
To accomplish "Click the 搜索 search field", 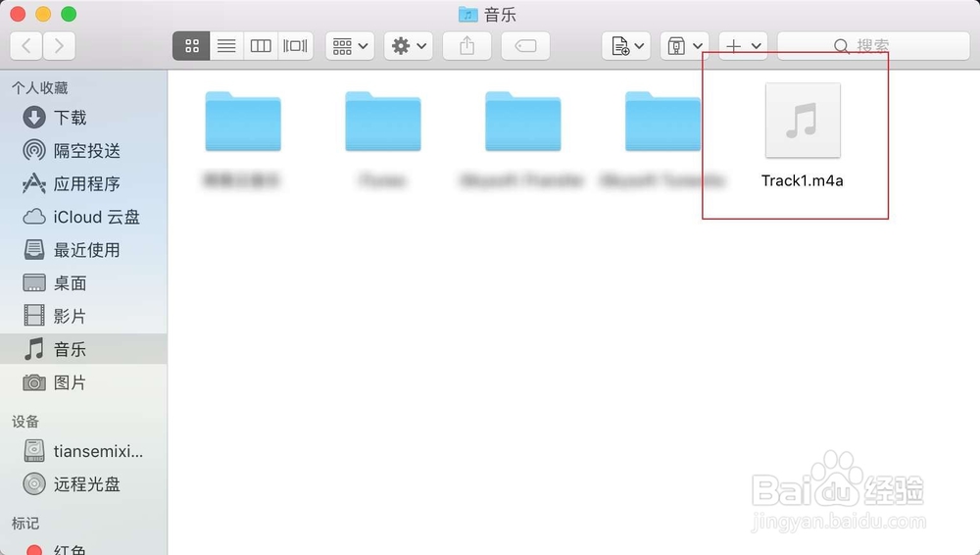I will point(873,46).
